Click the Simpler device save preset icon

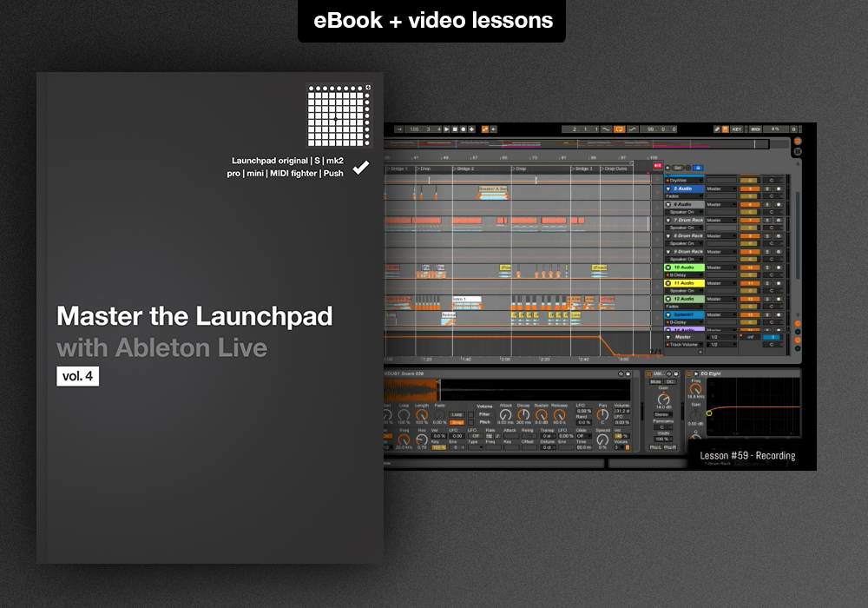(x=628, y=373)
